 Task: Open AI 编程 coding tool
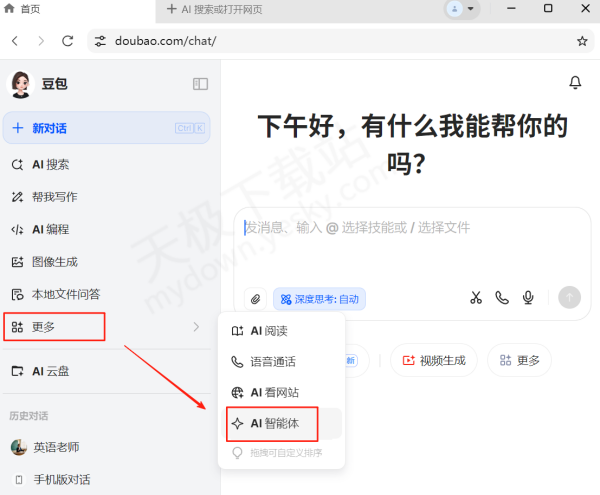pyautogui.click(x=106, y=230)
